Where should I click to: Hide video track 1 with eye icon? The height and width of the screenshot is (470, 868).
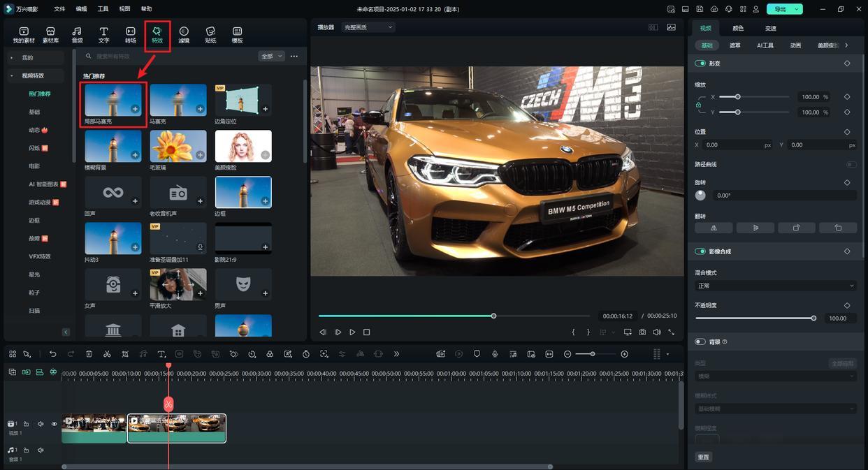click(x=54, y=424)
